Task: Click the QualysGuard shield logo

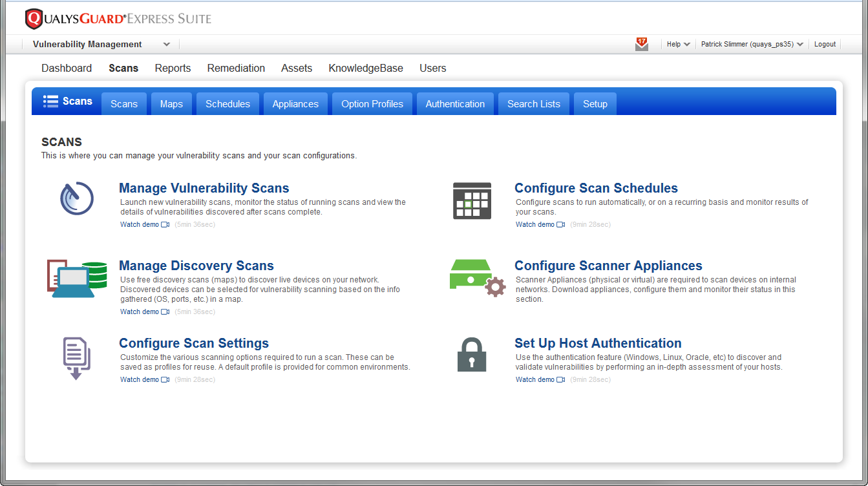Action: [34, 19]
